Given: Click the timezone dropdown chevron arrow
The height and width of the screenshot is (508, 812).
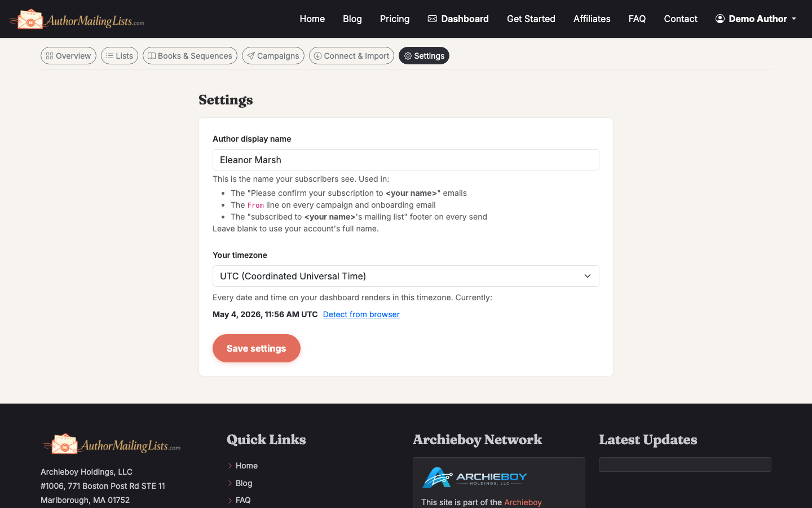Looking at the screenshot, I should 588,276.
